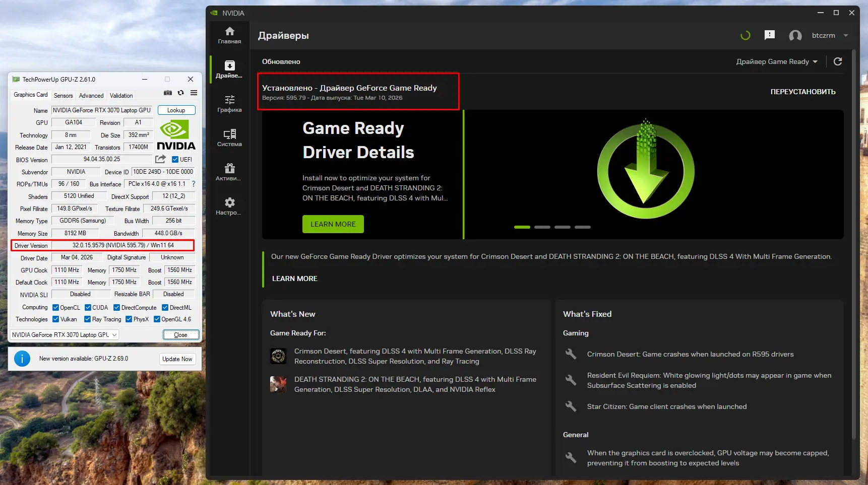This screenshot has height=485, width=868.
Task: Select the first green carousel indicator
Action: point(522,227)
